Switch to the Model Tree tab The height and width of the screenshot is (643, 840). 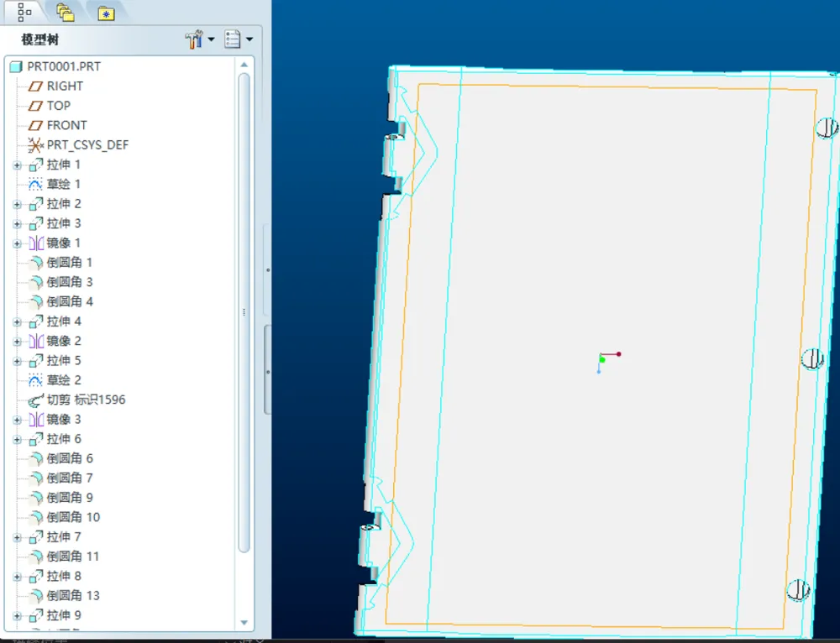(x=24, y=12)
